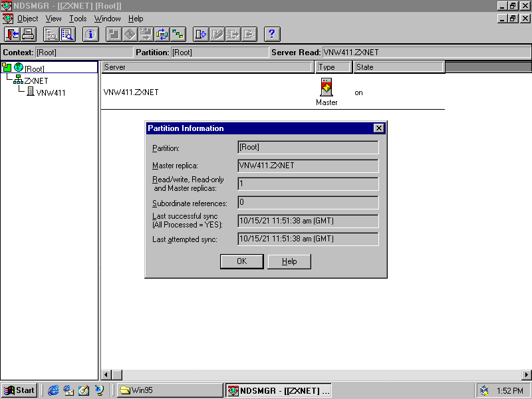Viewport: 532px width, 399px height.
Task: Click the system tray scheduler icon
Action: (484, 391)
